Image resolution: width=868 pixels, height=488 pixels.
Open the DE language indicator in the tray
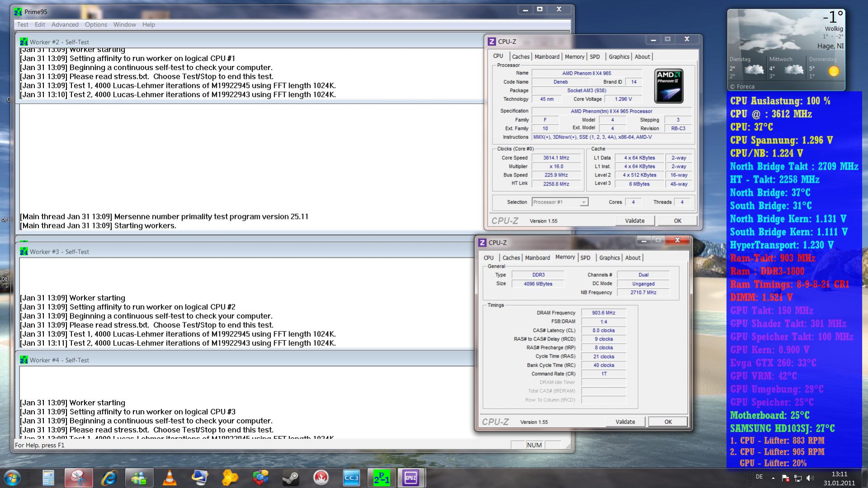(x=759, y=477)
